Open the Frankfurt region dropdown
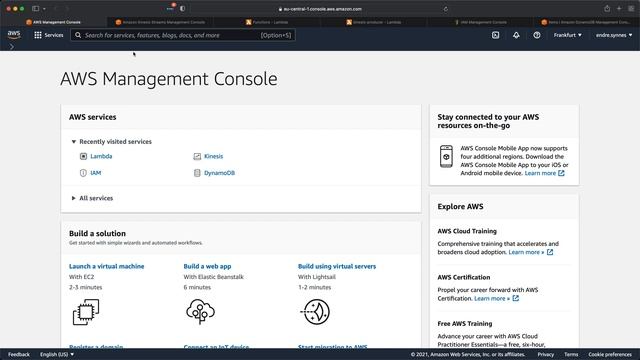This screenshot has height=360, width=640. pyautogui.click(x=567, y=35)
